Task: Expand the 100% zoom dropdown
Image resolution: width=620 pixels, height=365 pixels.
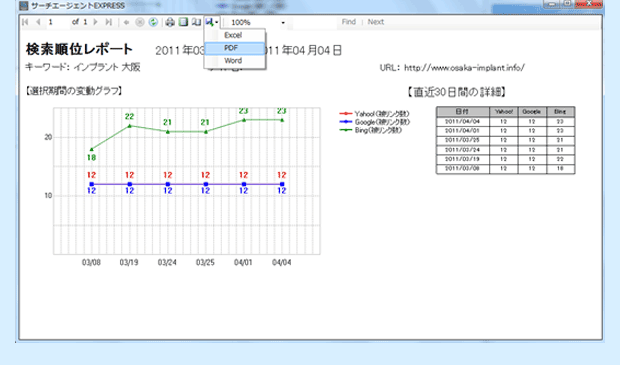Action: [x=283, y=23]
